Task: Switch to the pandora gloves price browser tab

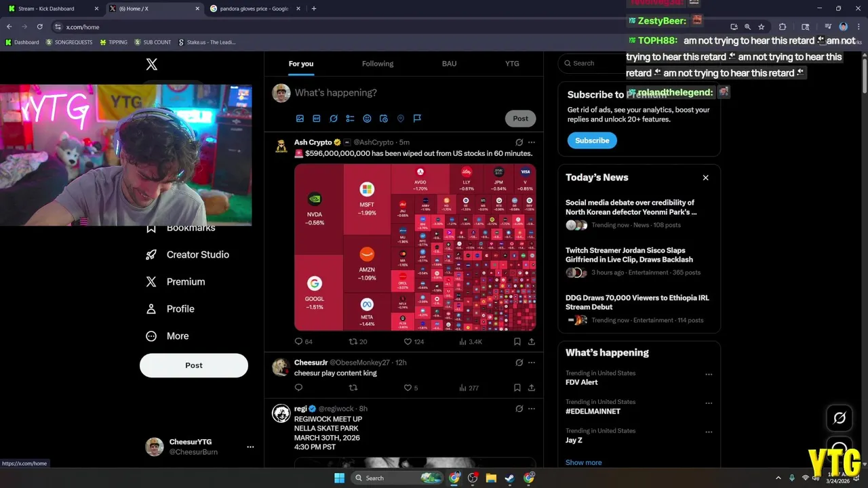Action: tap(256, 9)
